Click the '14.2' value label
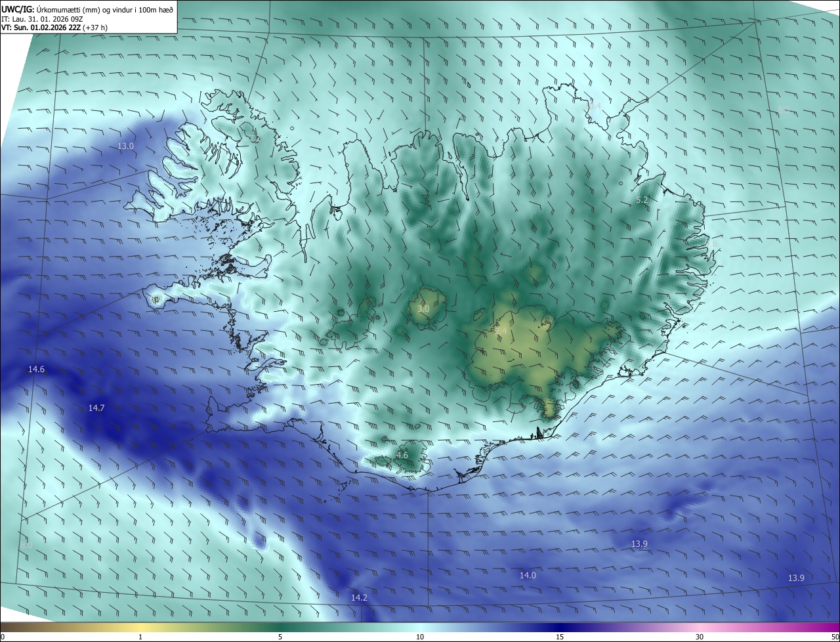840x642 pixels. tap(359, 597)
